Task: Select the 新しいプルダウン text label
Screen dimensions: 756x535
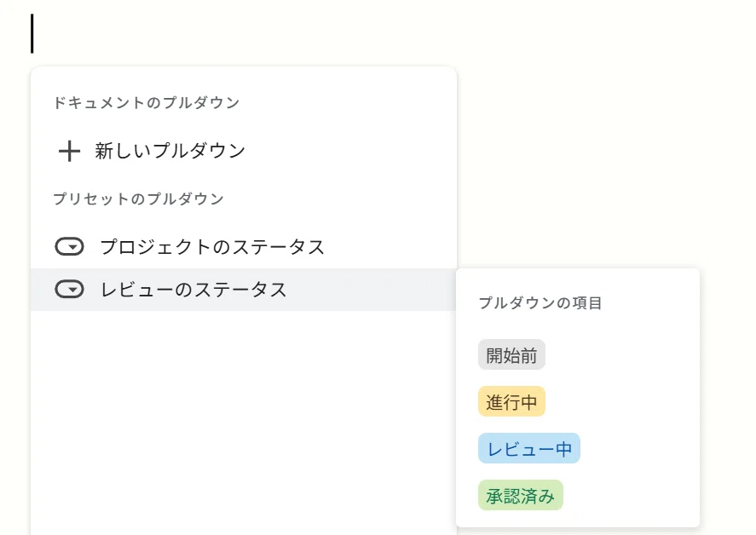Action: tap(170, 151)
